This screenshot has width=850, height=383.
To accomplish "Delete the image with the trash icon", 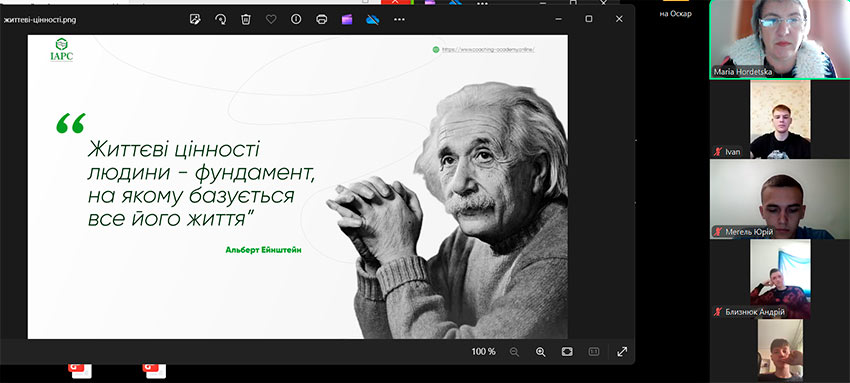I will pos(246,20).
